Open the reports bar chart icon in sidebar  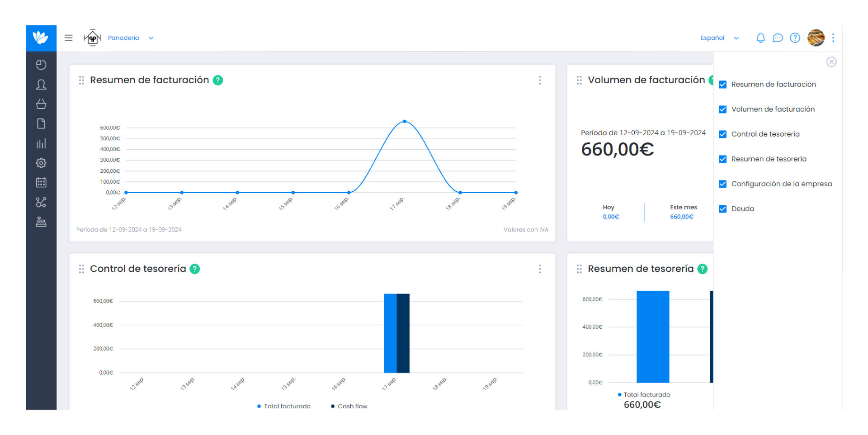tap(41, 143)
